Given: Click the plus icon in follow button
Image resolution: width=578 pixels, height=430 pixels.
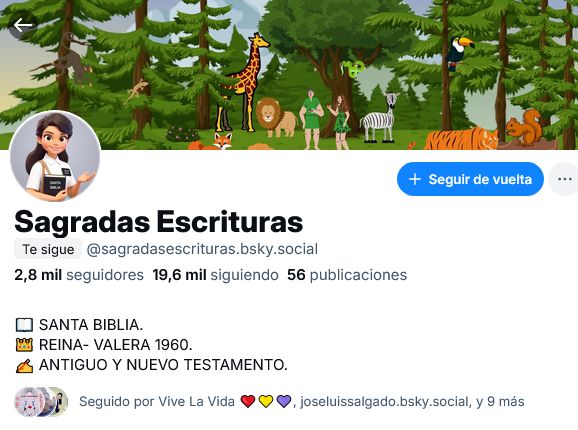Looking at the screenshot, I should 415,179.
